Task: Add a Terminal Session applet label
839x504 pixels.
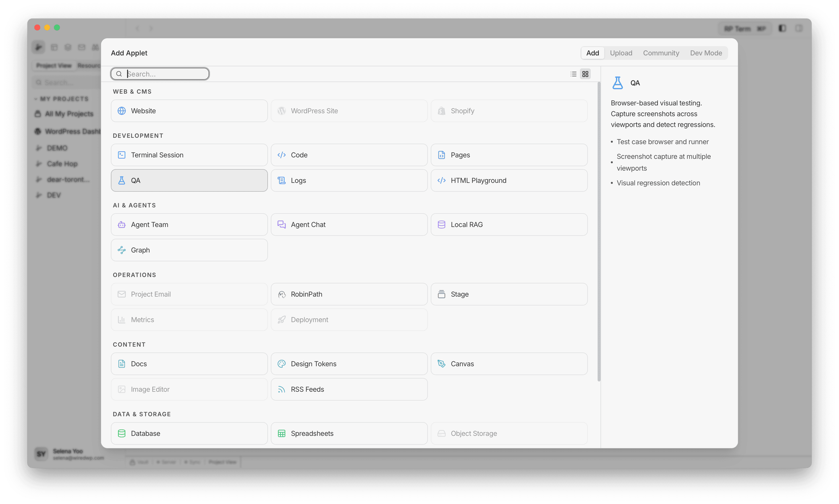Action: [x=157, y=155]
